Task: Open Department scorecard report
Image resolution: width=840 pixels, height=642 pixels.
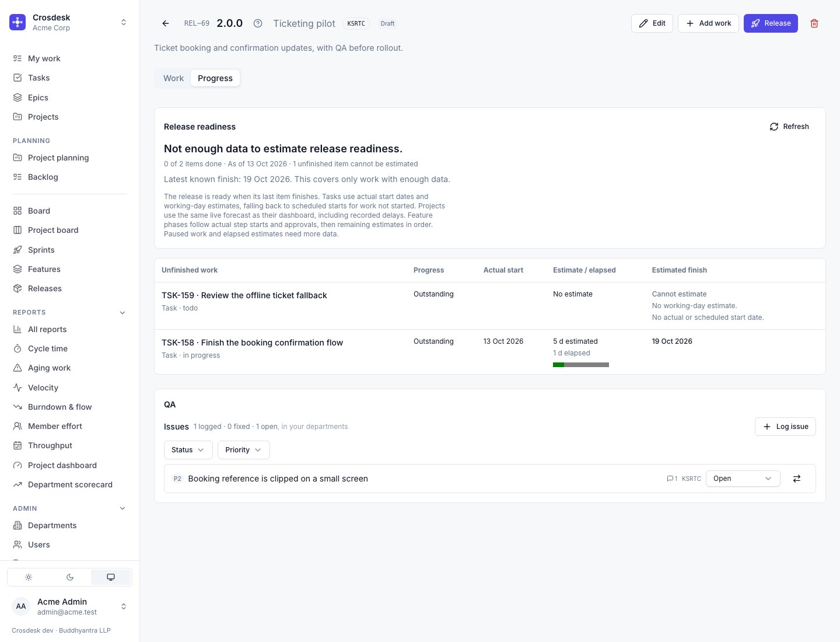Action: [x=70, y=484]
